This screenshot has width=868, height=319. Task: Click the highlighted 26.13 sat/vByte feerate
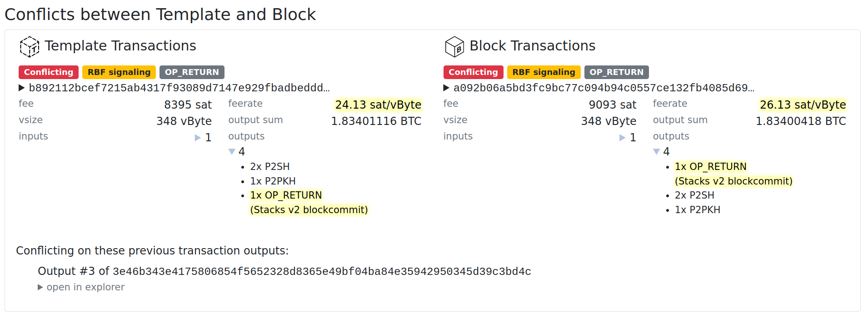803,105
